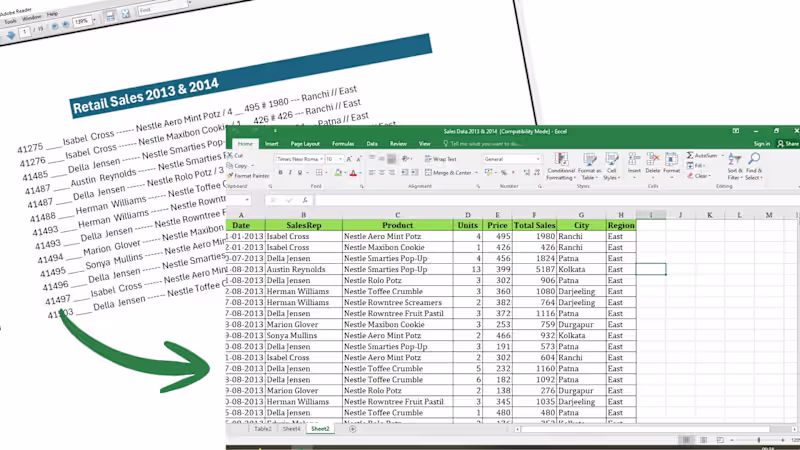Switch to the Sheet4 sheet tab

(x=291, y=429)
